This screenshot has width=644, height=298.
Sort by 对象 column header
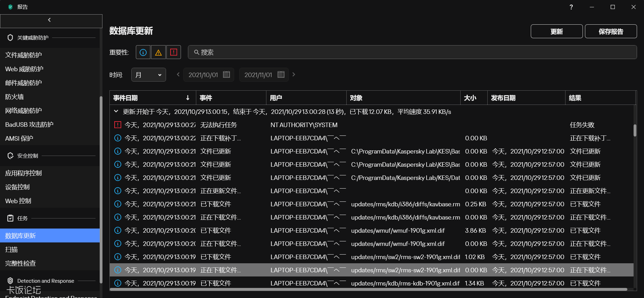[x=403, y=98]
